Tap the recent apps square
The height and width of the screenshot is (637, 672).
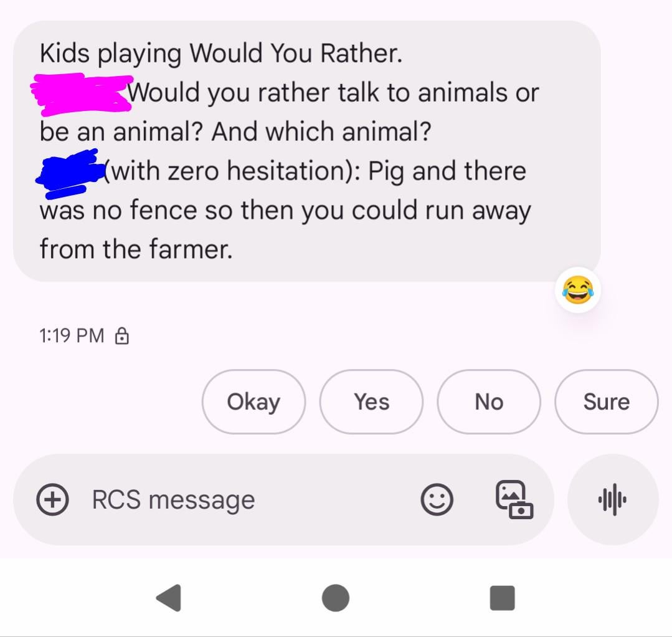(502, 598)
